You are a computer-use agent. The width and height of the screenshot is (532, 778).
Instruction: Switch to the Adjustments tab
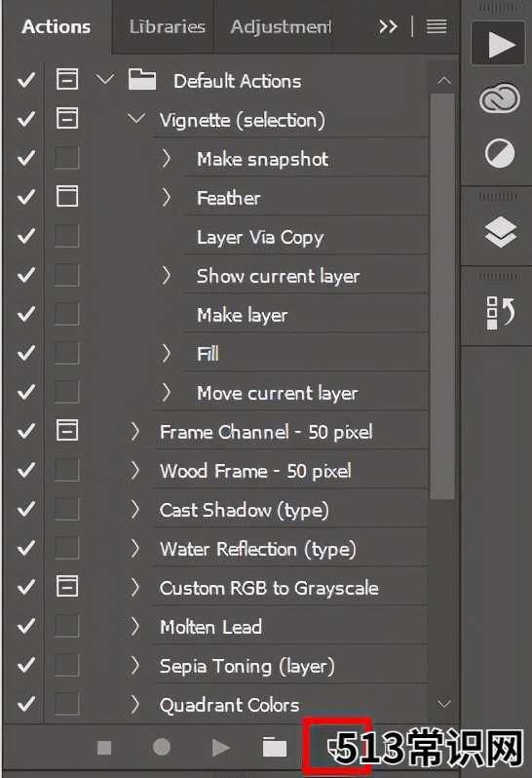(x=281, y=26)
